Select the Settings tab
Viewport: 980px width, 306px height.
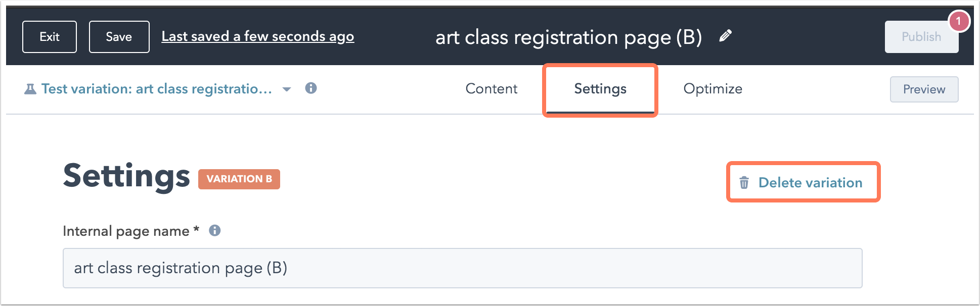[600, 89]
